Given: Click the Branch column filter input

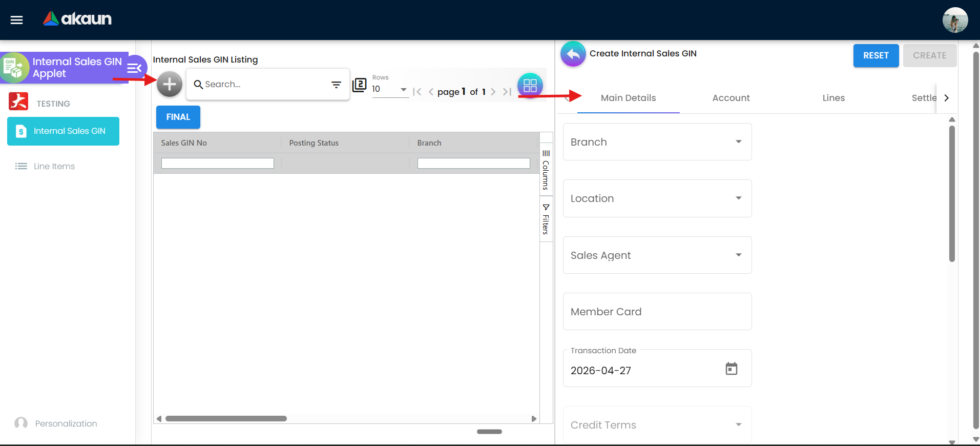Looking at the screenshot, I should pyautogui.click(x=474, y=164).
